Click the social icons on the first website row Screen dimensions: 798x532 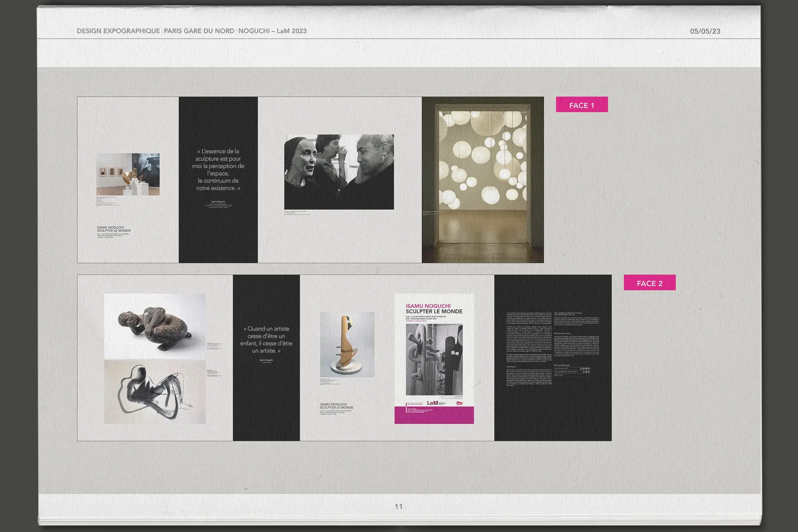(585, 368)
